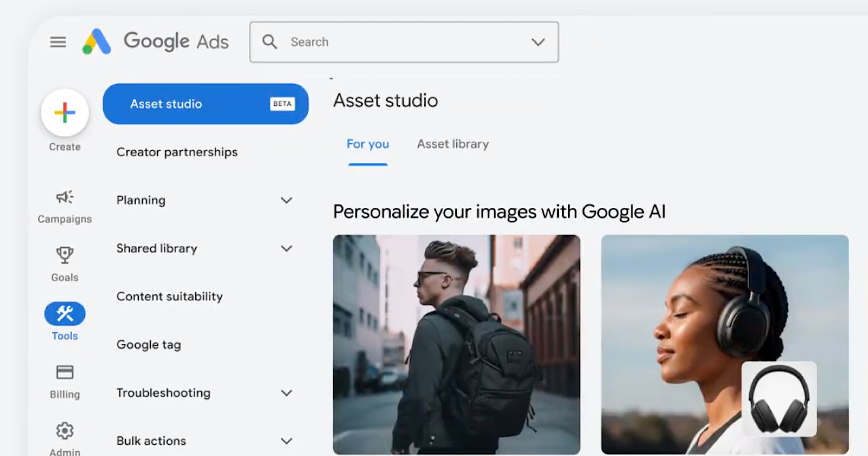Open Billing credit card icon

[65, 372]
